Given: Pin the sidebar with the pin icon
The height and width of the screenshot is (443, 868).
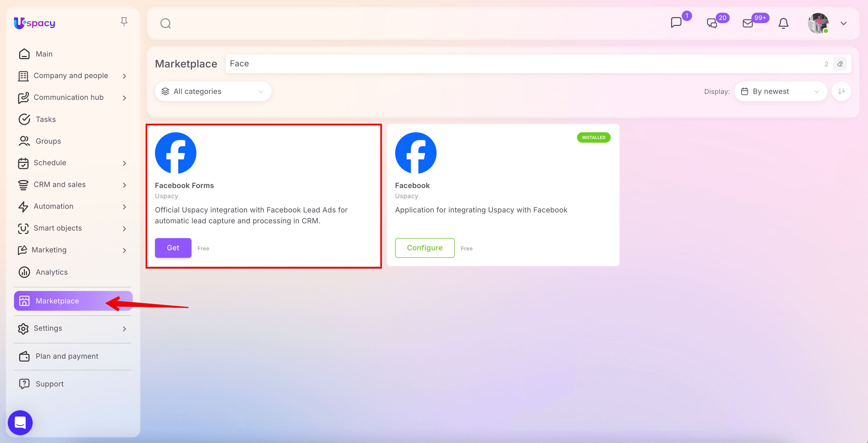Looking at the screenshot, I should coord(124,22).
